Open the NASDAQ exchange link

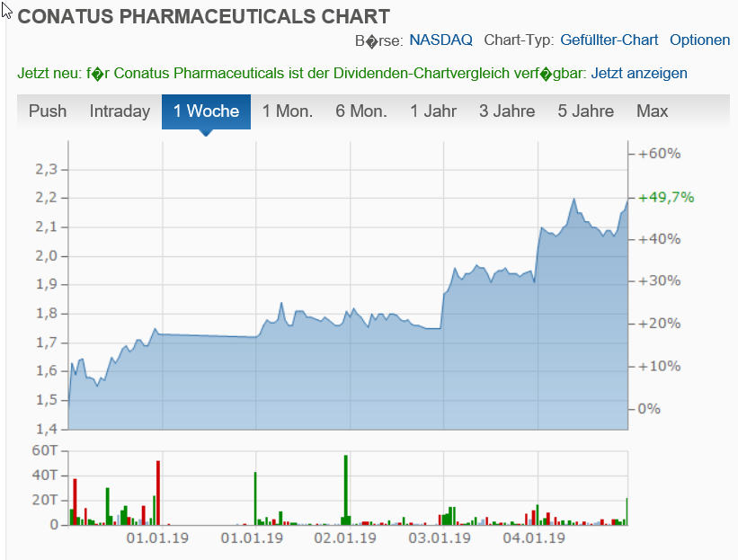pyautogui.click(x=441, y=40)
